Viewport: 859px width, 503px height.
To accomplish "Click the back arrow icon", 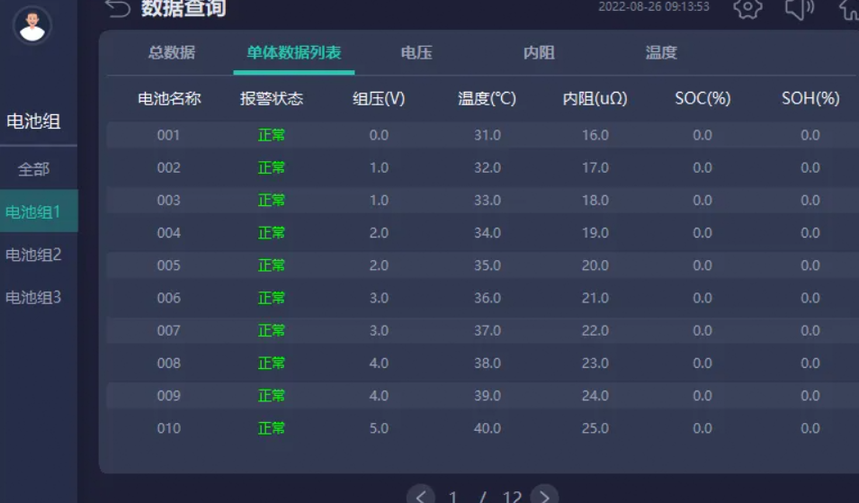I will coord(117,8).
